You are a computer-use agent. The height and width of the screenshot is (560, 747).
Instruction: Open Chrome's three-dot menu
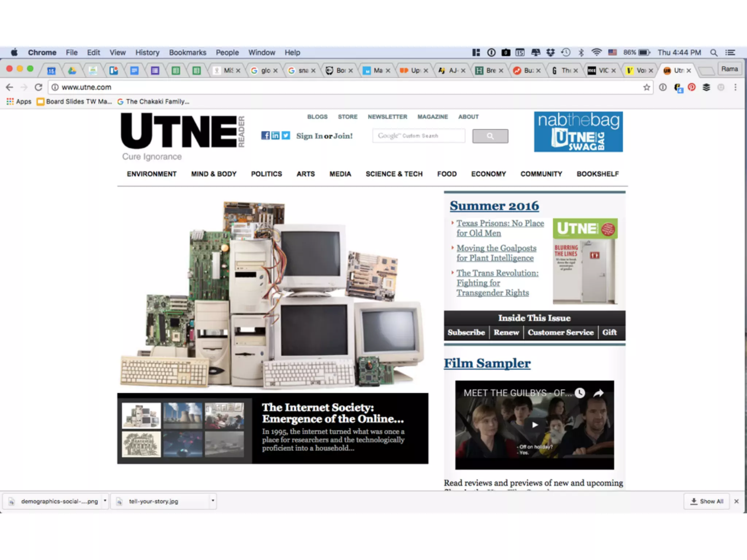pyautogui.click(x=735, y=87)
